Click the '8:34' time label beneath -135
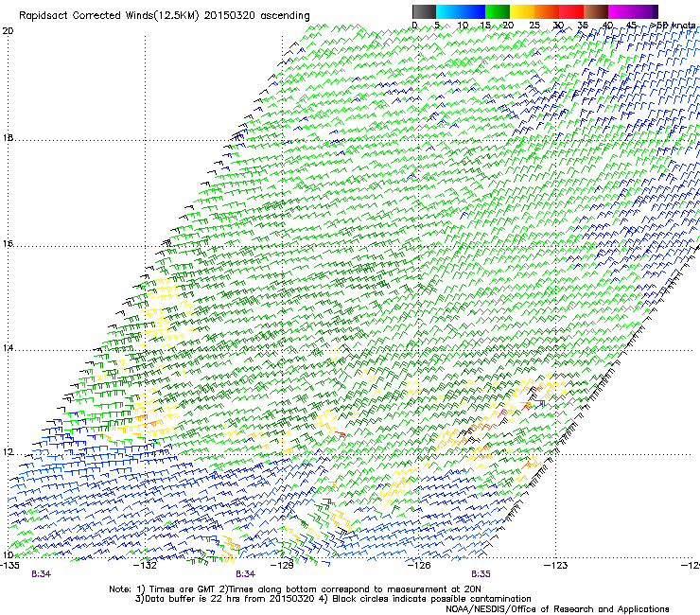This screenshot has height=615, width=700. [x=41, y=574]
